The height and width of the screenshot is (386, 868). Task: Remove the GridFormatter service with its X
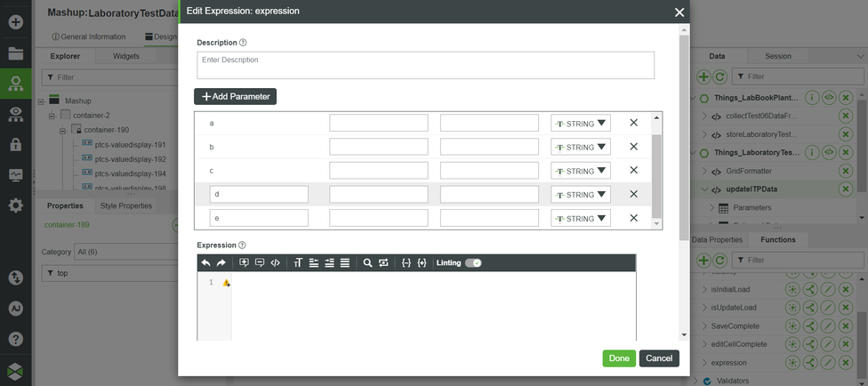(x=845, y=171)
